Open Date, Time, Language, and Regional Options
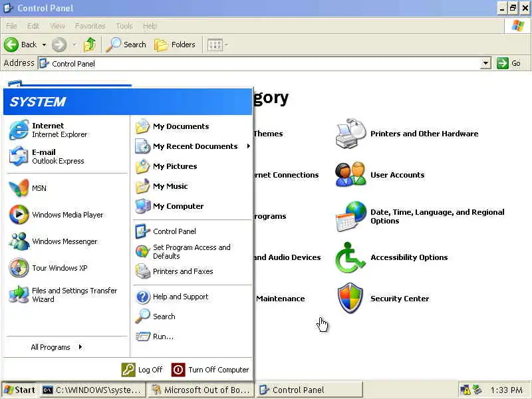The height and width of the screenshot is (399, 532). coord(438,217)
